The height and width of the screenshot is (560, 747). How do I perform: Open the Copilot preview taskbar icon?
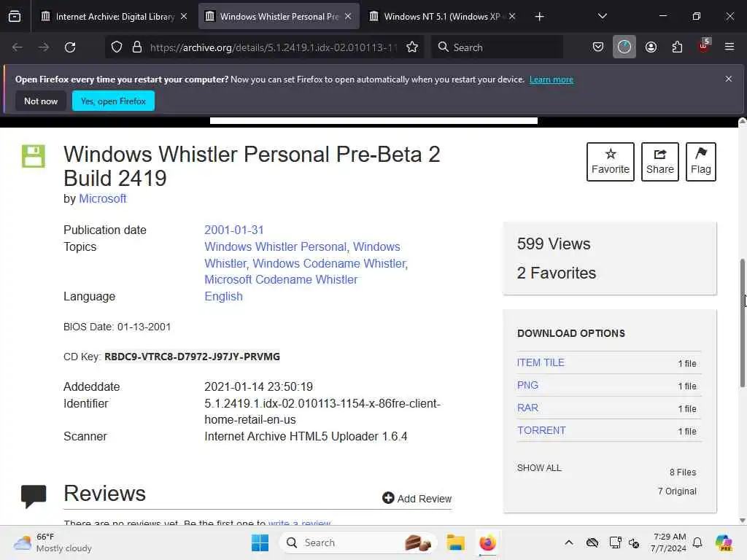(x=724, y=542)
